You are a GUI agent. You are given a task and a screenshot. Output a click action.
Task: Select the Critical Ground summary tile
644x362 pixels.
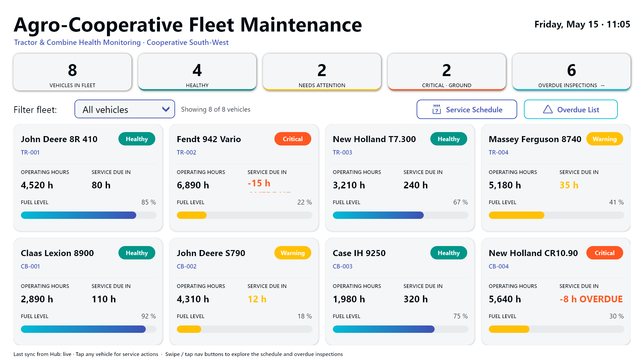(x=447, y=72)
